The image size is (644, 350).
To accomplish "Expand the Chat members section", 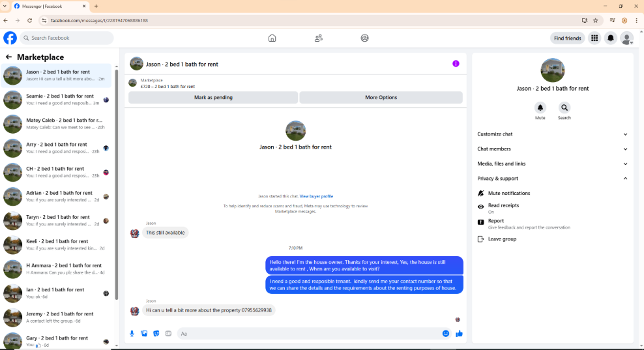I will click(552, 149).
